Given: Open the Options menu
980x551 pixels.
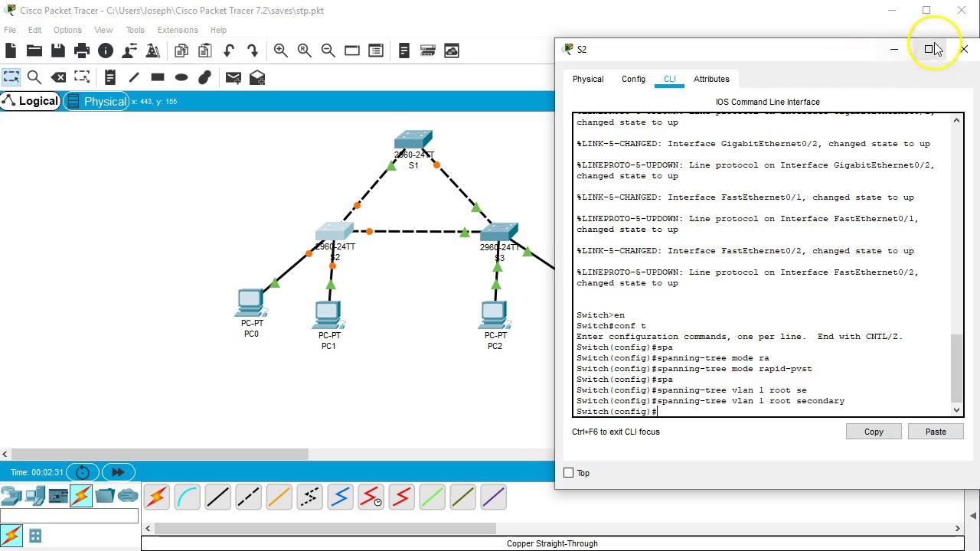Looking at the screenshot, I should pyautogui.click(x=67, y=30).
